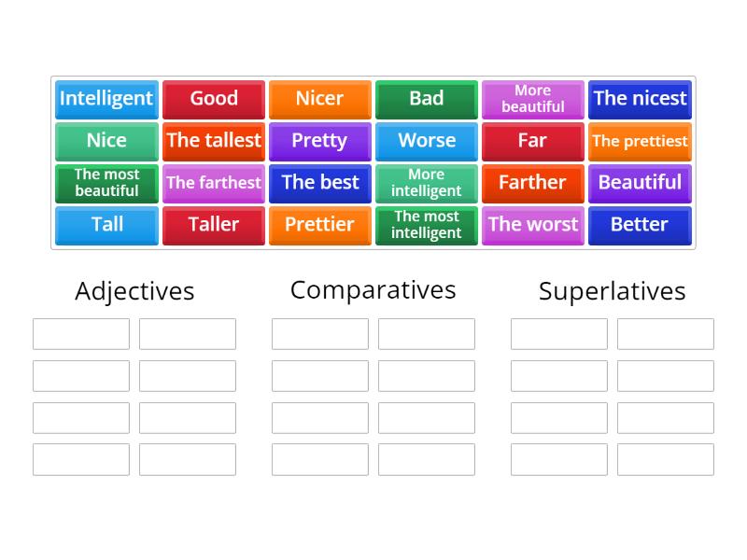Select the word tile Good
This screenshot has height=560, width=747.
pos(213,99)
